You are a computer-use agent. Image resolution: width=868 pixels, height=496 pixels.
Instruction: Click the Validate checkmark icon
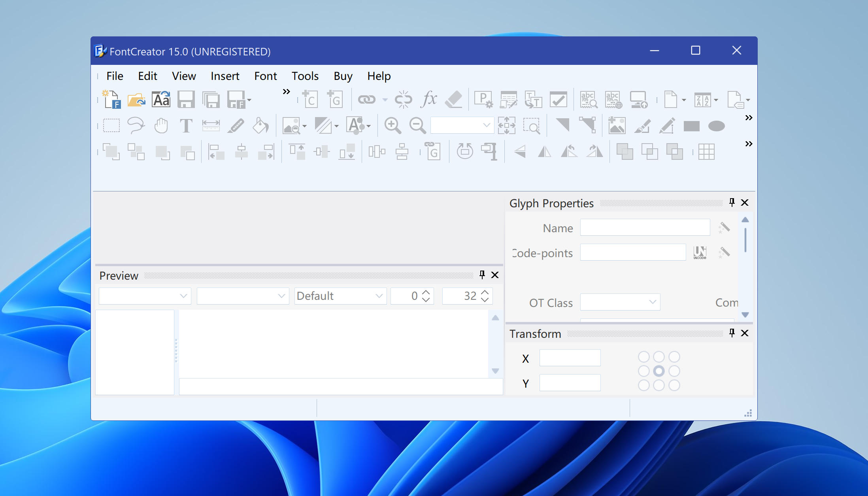tap(559, 100)
